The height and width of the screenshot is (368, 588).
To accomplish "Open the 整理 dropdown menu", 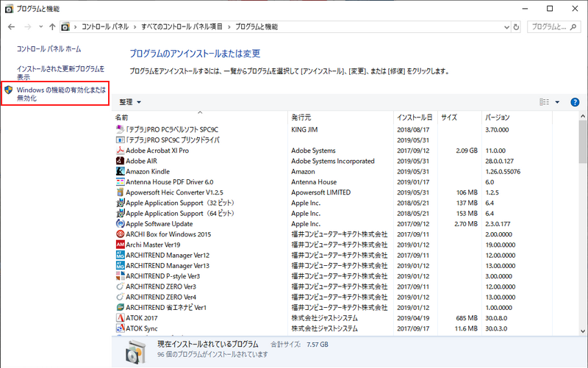I will (x=130, y=102).
